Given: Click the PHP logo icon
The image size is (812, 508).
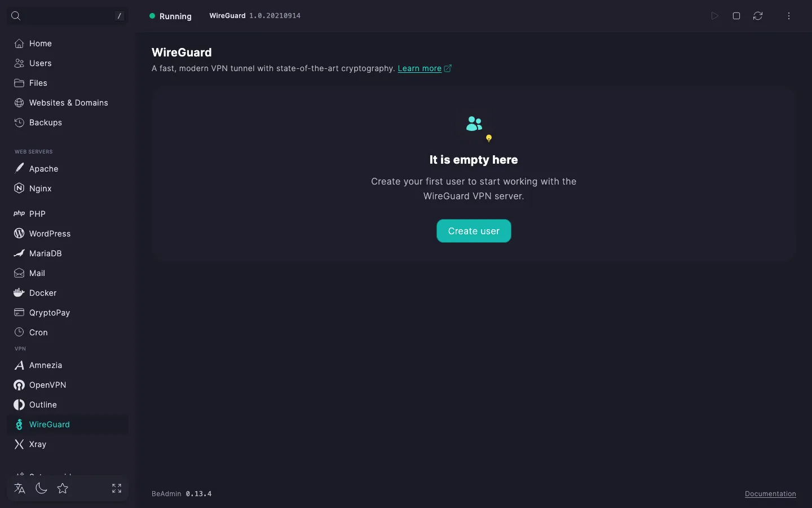Looking at the screenshot, I should coord(19,213).
